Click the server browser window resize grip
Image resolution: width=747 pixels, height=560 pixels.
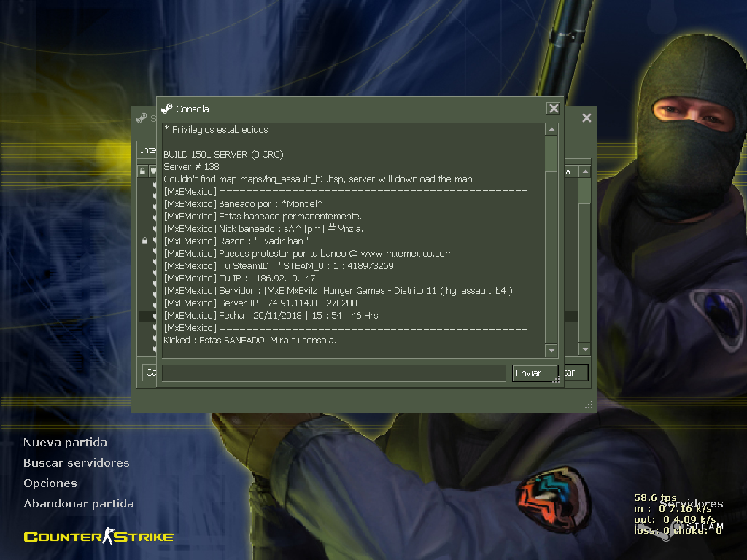pyautogui.click(x=589, y=405)
